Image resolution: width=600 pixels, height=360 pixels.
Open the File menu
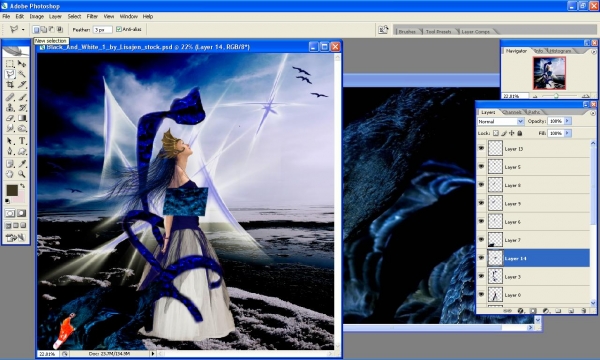point(6,16)
